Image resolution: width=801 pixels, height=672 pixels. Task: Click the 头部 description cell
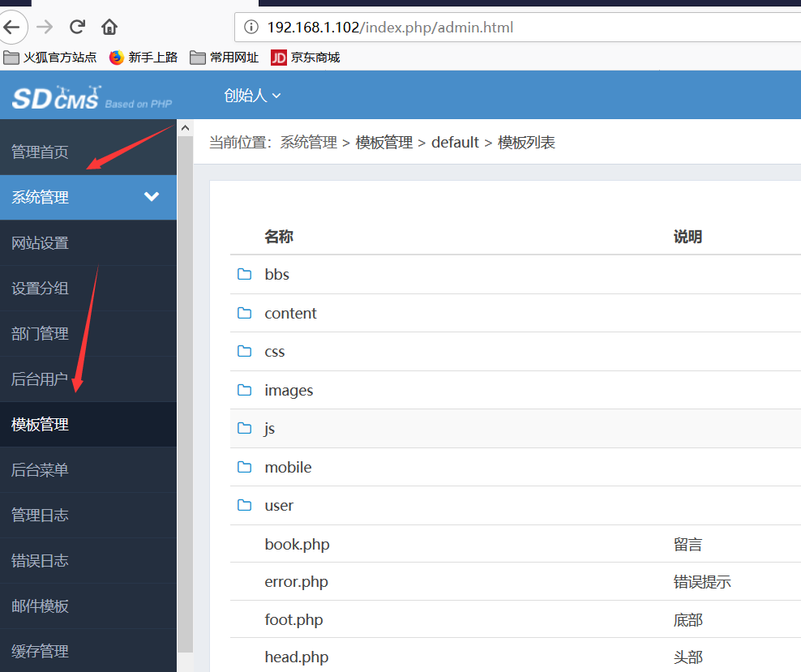[687, 657]
